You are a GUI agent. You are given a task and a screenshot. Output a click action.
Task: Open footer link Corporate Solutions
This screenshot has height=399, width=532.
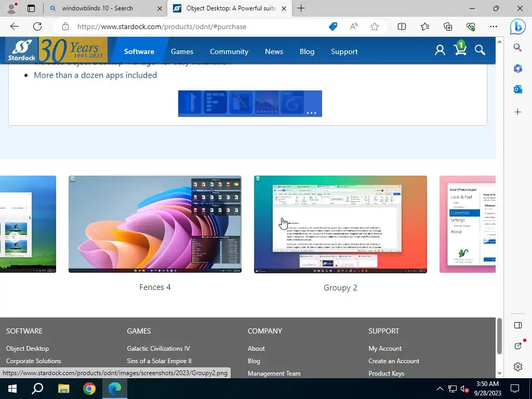(x=34, y=361)
